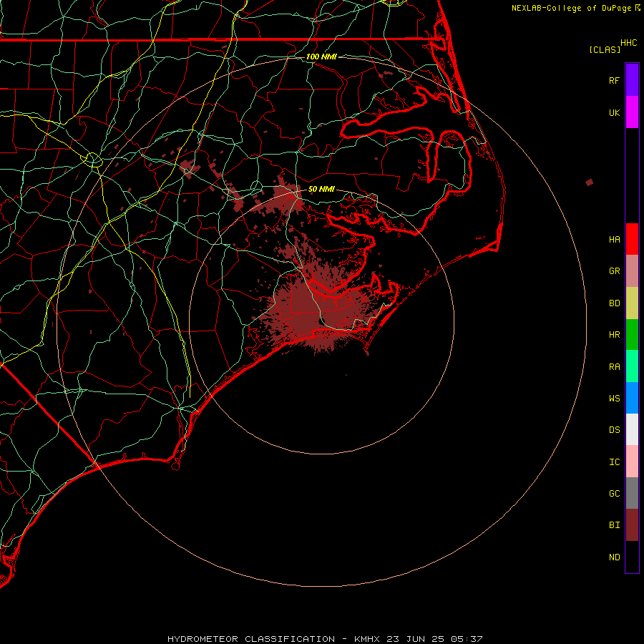The height and width of the screenshot is (644, 644).
Task: Click the GC legend label
Action: [614, 494]
